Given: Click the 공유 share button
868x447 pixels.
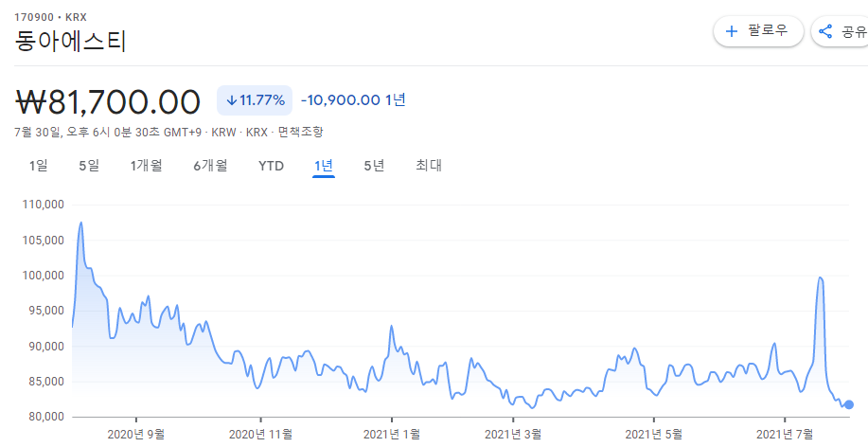Looking at the screenshot, I should [841, 31].
